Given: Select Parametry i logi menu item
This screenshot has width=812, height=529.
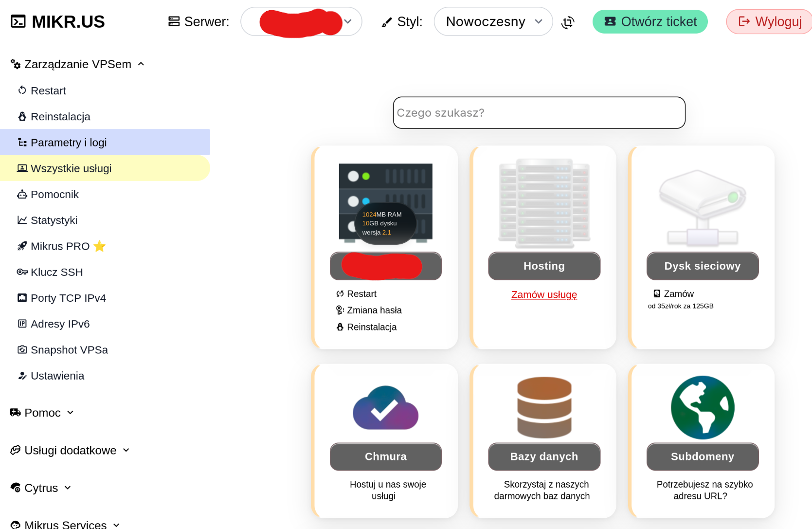Looking at the screenshot, I should click(105, 142).
